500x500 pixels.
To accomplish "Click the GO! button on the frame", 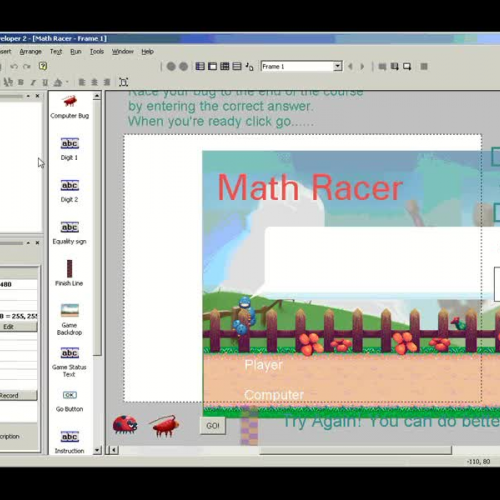I will click(213, 426).
